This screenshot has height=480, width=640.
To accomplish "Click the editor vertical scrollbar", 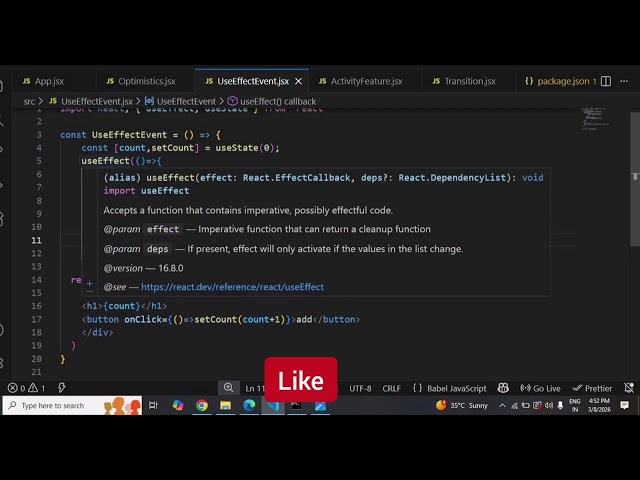I will tap(635, 180).
